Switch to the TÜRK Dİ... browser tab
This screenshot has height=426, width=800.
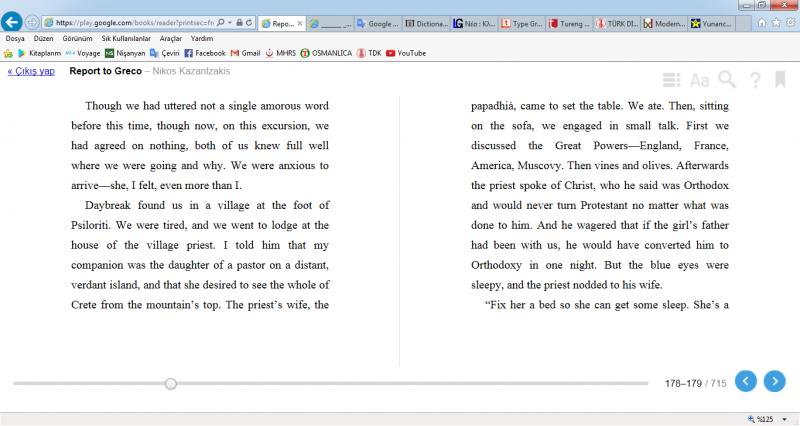click(x=617, y=23)
